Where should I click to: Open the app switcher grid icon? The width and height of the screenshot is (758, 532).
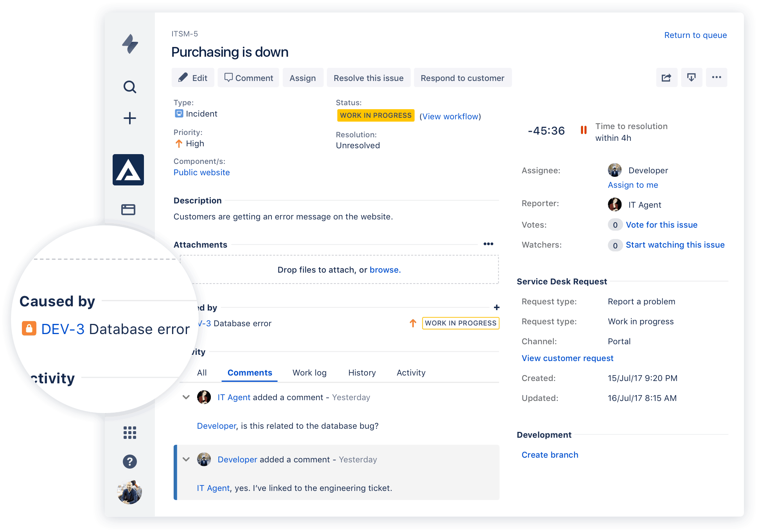130,433
